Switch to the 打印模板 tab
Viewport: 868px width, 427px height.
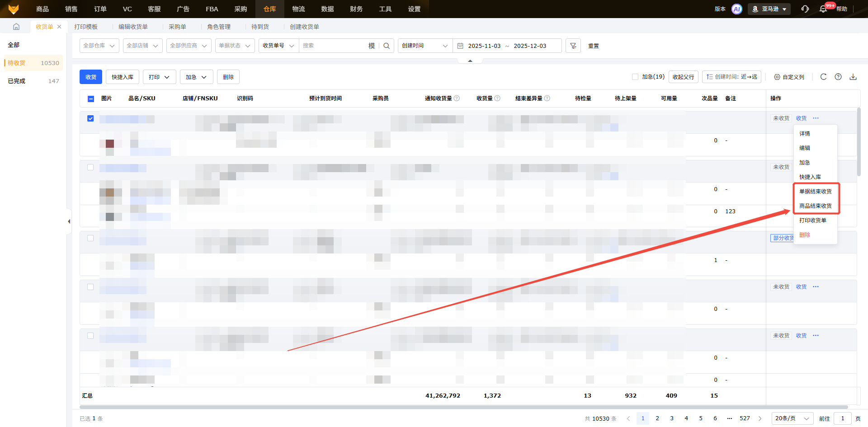(86, 27)
